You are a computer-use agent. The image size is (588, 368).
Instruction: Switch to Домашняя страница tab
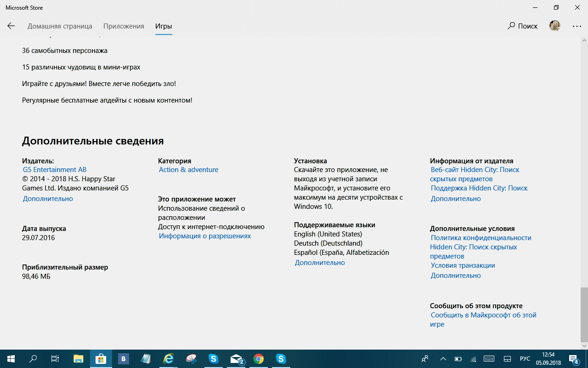click(x=60, y=26)
